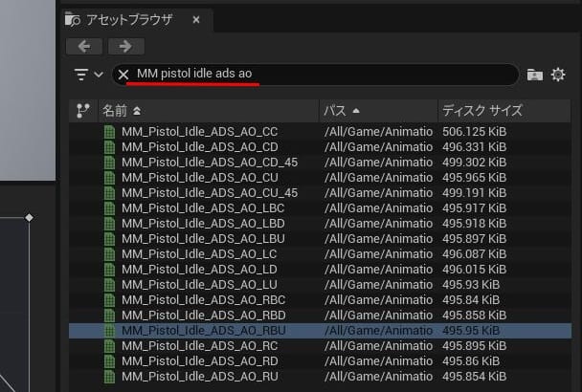Sort by パス column header
The width and height of the screenshot is (582, 392).
[x=378, y=111]
